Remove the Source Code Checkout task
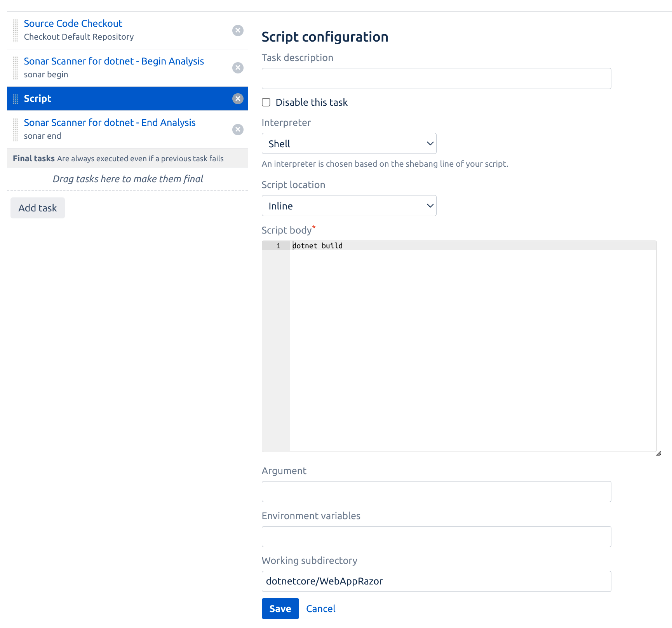The image size is (672, 628). 238,30
